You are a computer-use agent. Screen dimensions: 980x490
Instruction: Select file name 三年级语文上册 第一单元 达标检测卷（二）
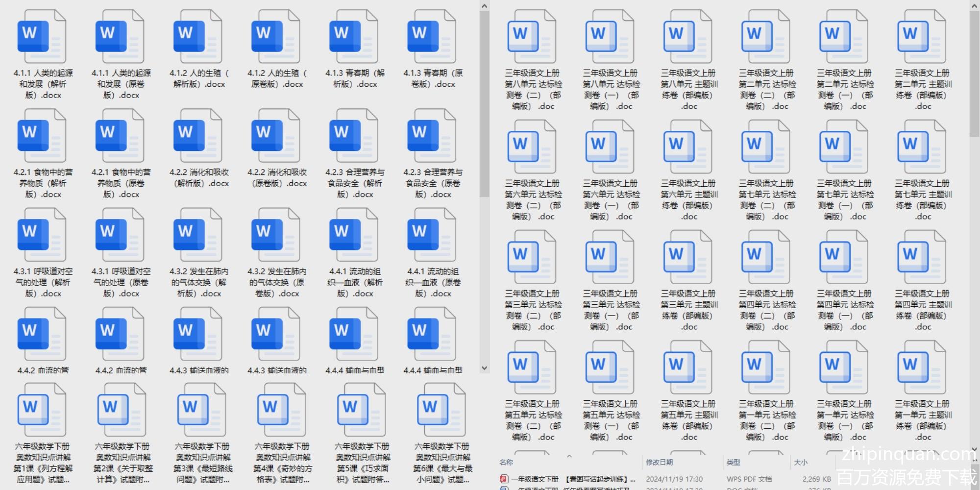(x=767, y=420)
